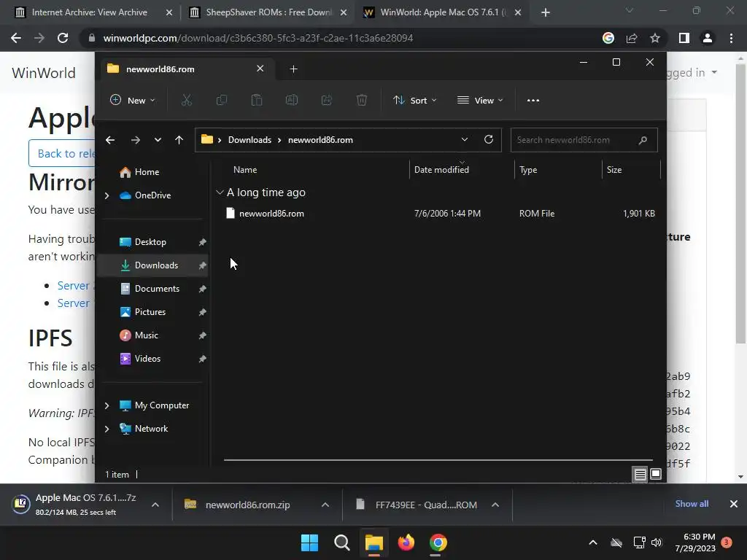Click the Paste icon in Explorer toolbar
Viewport: 747px width, 560px height.
click(x=256, y=100)
